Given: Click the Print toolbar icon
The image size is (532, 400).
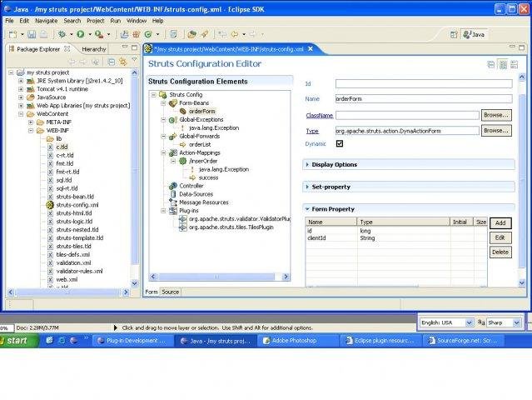Looking at the screenshot, I should 43,34.
